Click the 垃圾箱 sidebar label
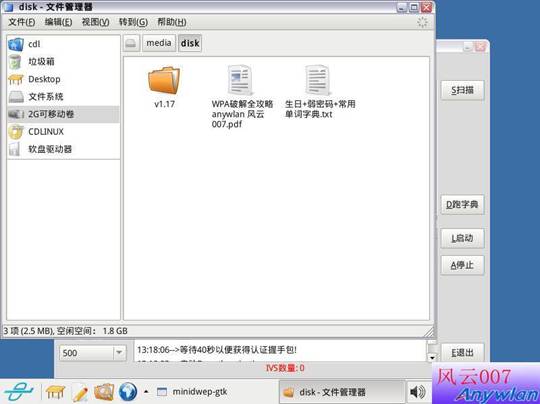Image resolution: width=540 pixels, height=404 pixels. (x=41, y=62)
